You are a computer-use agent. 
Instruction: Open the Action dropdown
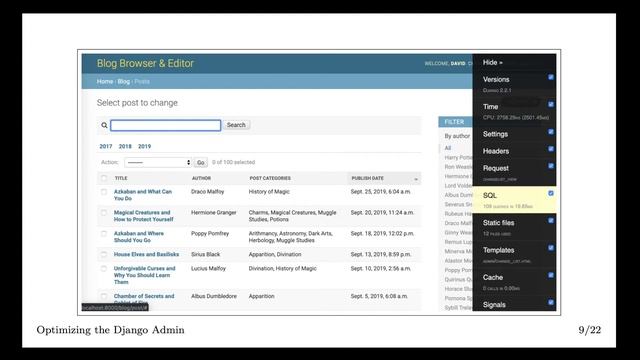click(x=158, y=162)
